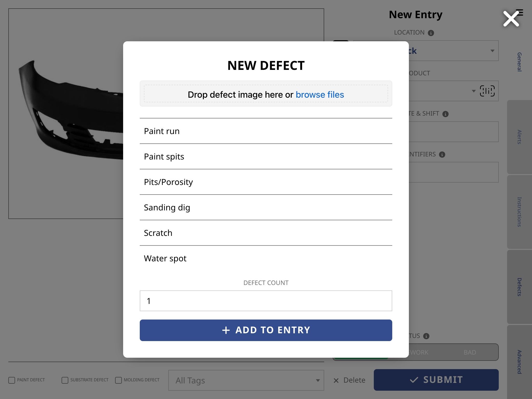Click the Status info icon
This screenshot has height=399, width=532.
(426, 336)
